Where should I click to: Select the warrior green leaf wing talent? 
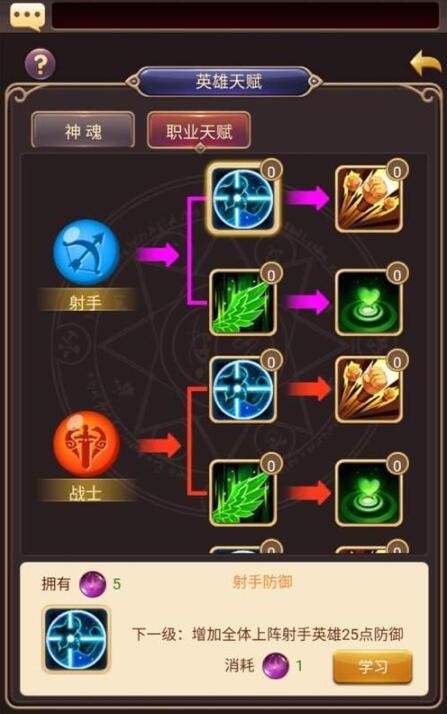click(x=243, y=493)
